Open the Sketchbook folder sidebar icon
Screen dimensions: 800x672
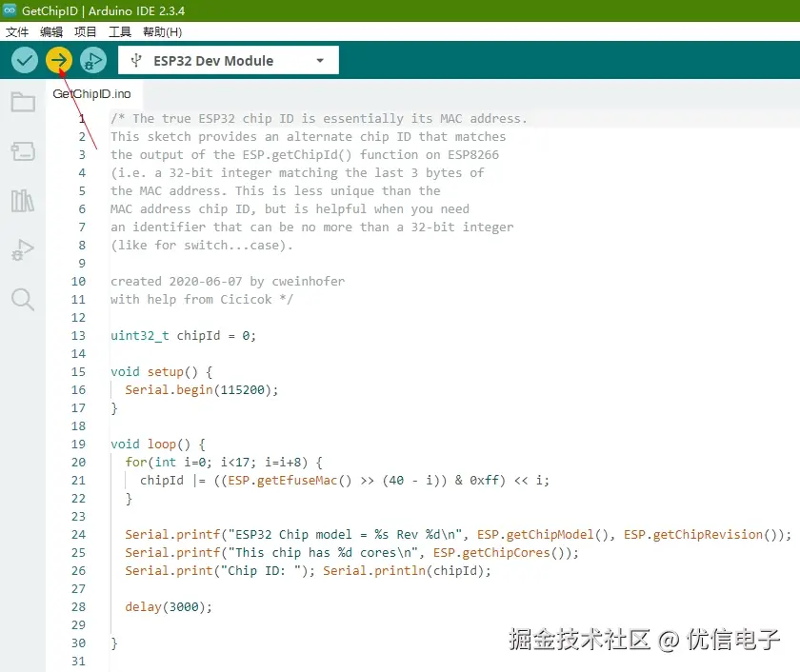[x=23, y=102]
